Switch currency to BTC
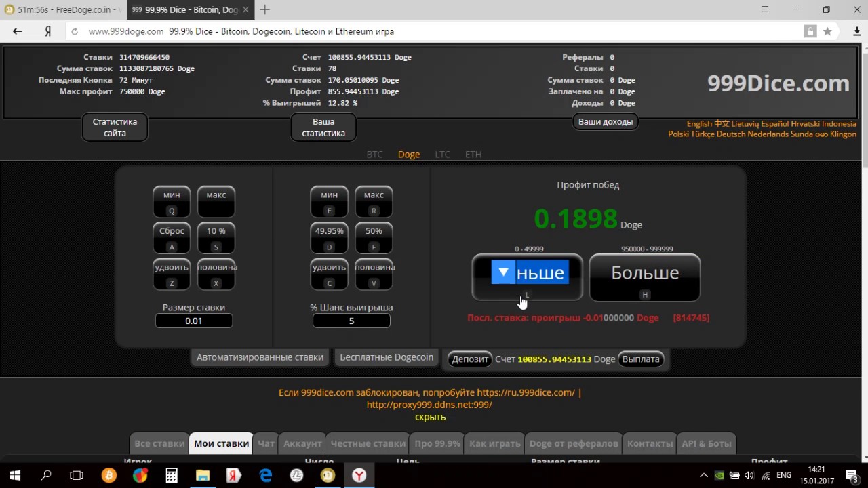The width and height of the screenshot is (868, 488). pyautogui.click(x=374, y=155)
